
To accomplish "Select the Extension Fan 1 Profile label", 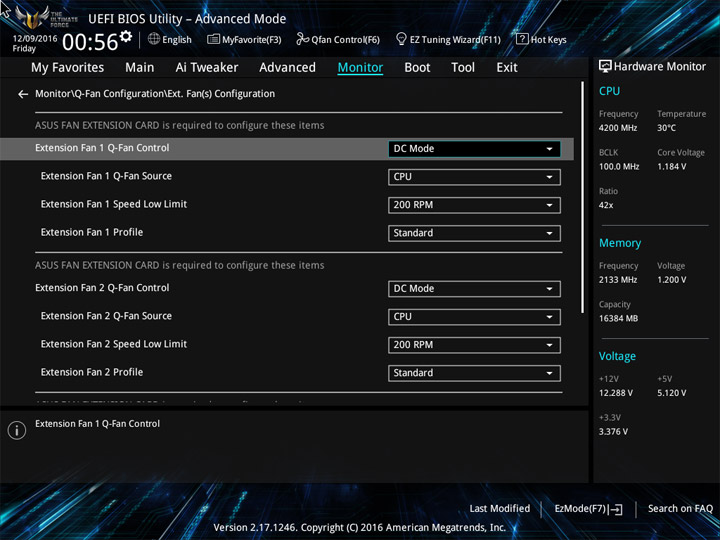I will (92, 232).
